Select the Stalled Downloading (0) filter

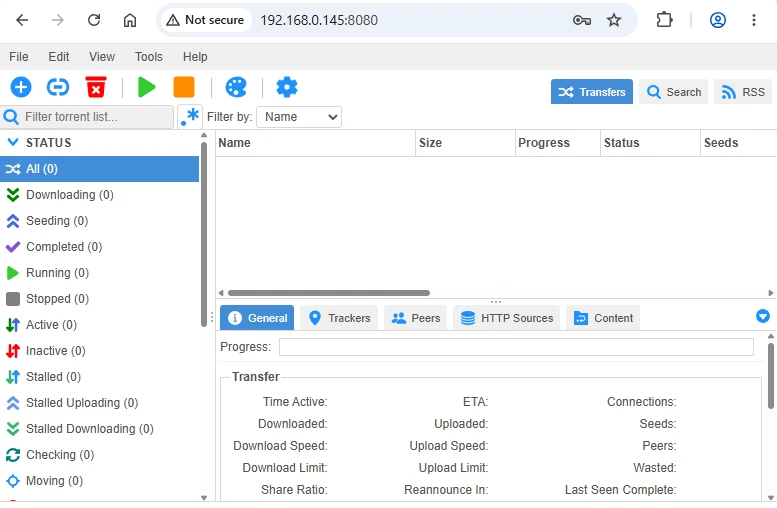click(99, 429)
